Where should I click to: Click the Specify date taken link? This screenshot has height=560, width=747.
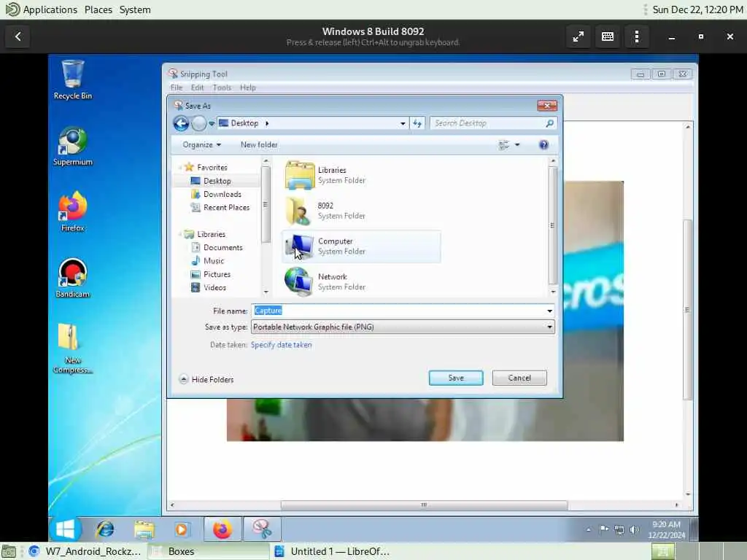pos(281,345)
